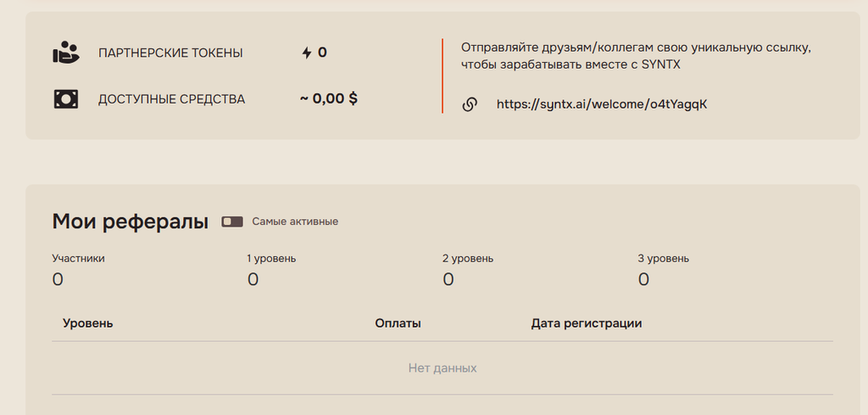Click the ~ 0,00 $ balance amount

coord(329,99)
